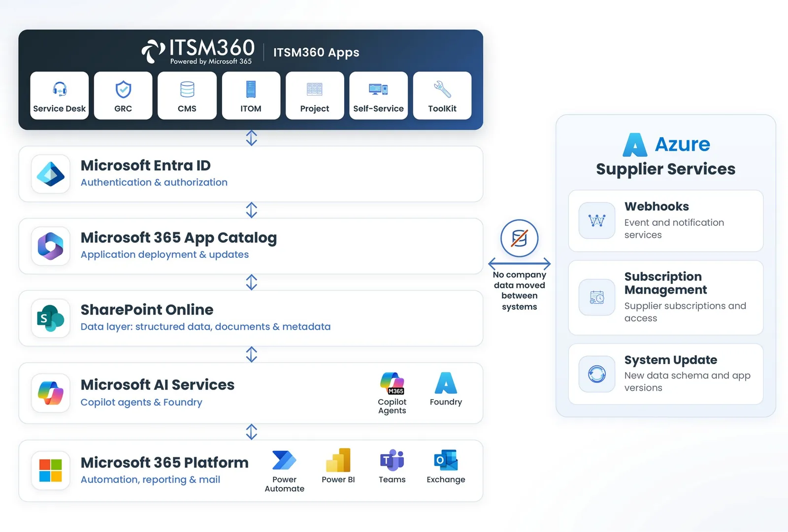Open the Power Automate icon
Viewport: 788px width, 532px height.
(x=284, y=461)
